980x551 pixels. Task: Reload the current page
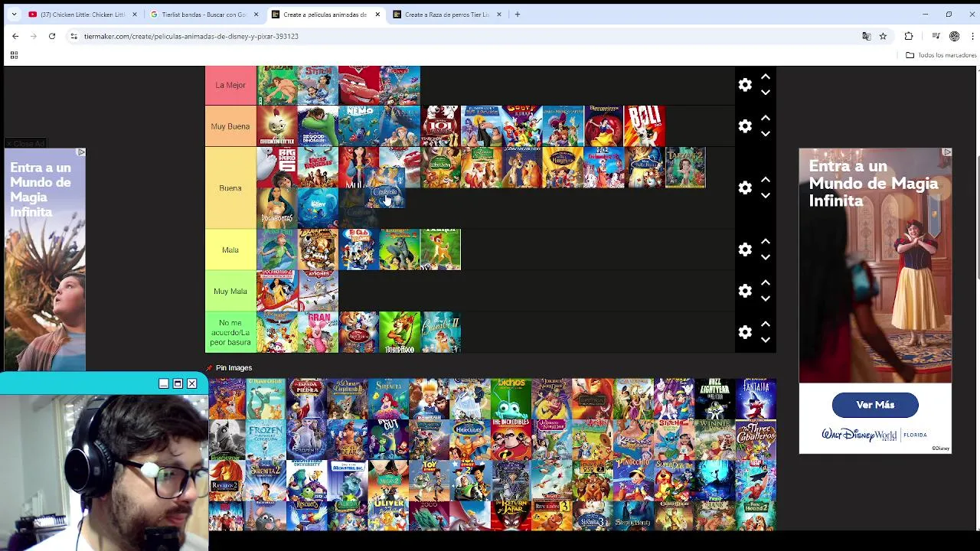[x=52, y=36]
